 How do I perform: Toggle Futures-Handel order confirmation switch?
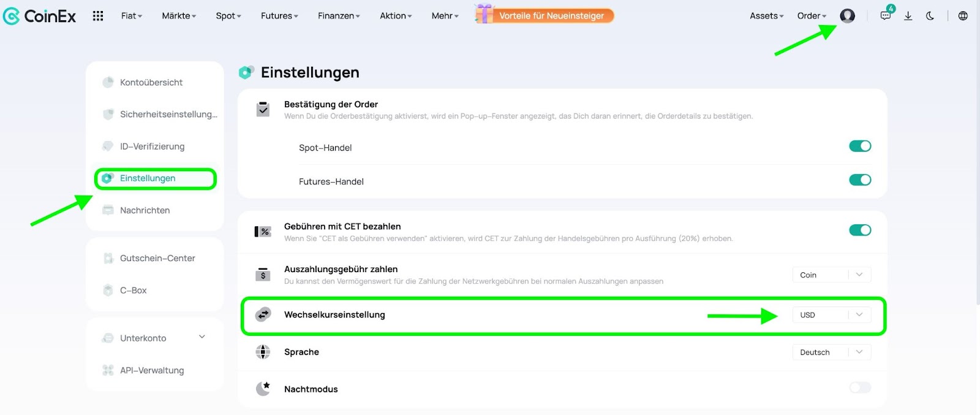[x=859, y=180]
